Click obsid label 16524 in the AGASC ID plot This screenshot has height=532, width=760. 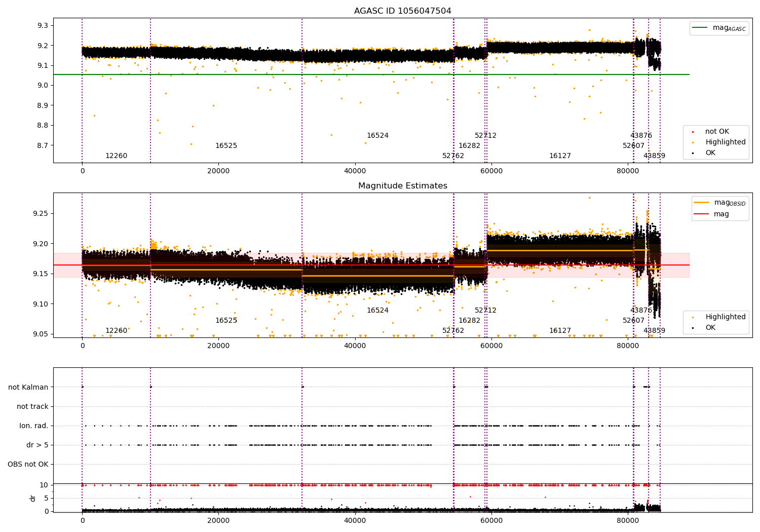377,136
